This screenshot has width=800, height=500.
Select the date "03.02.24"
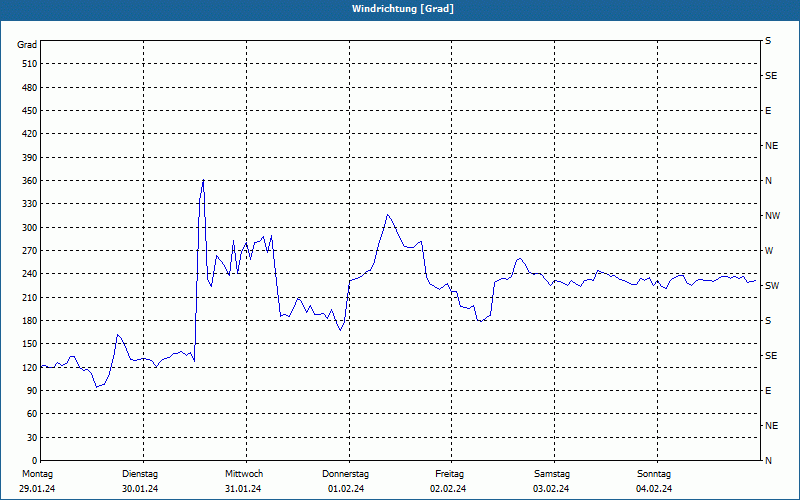click(x=551, y=489)
